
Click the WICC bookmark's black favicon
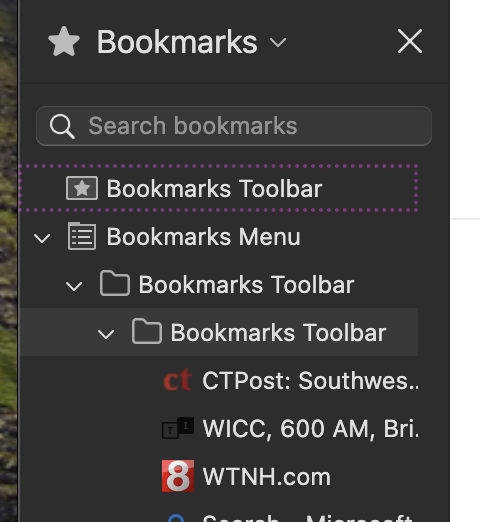(x=178, y=428)
